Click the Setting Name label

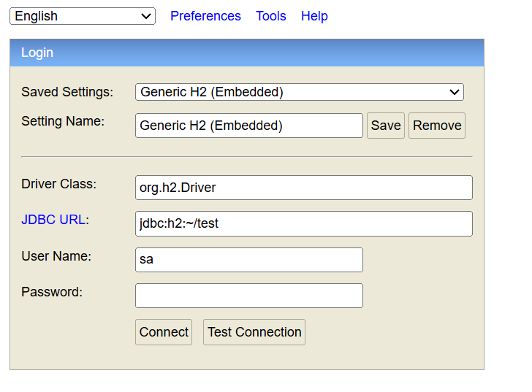coord(63,121)
